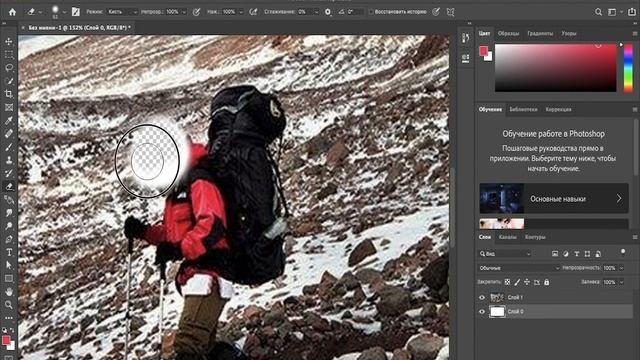Open the blend mode Обычные dropdown
The width and height of the screenshot is (640, 360).
pos(519,268)
